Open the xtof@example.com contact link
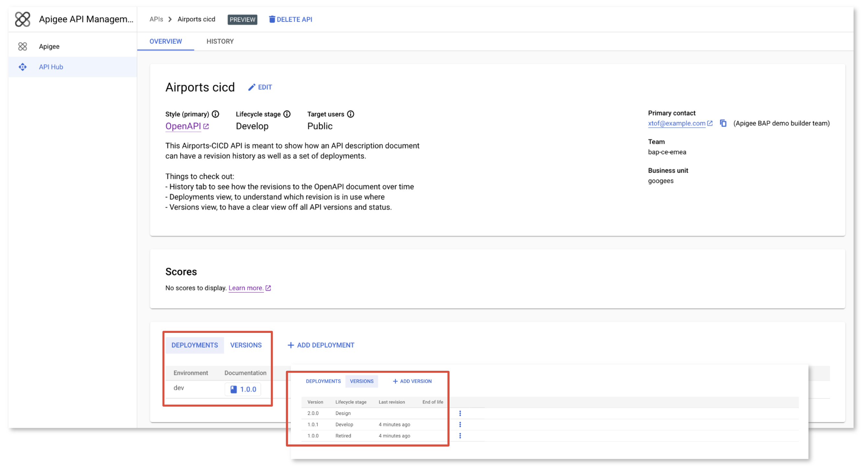 677,123
